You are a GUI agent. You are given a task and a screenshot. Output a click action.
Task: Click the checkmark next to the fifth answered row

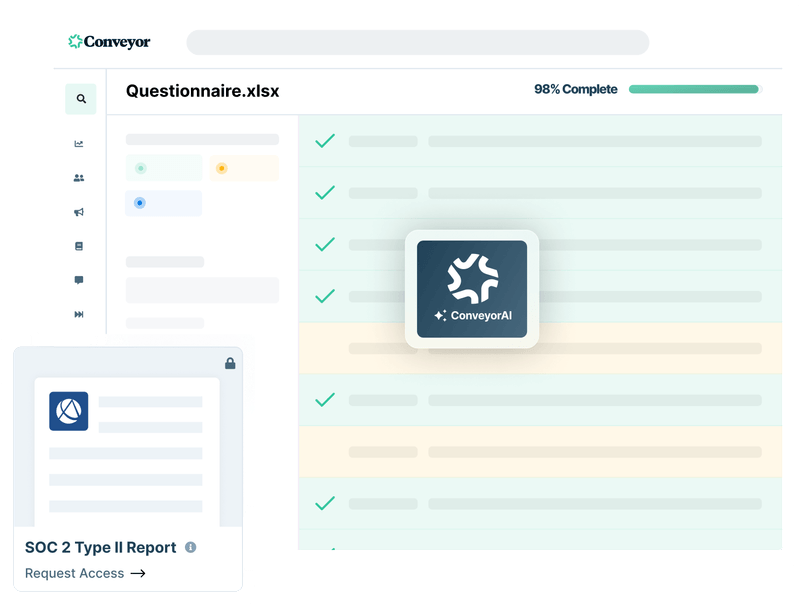coord(324,400)
